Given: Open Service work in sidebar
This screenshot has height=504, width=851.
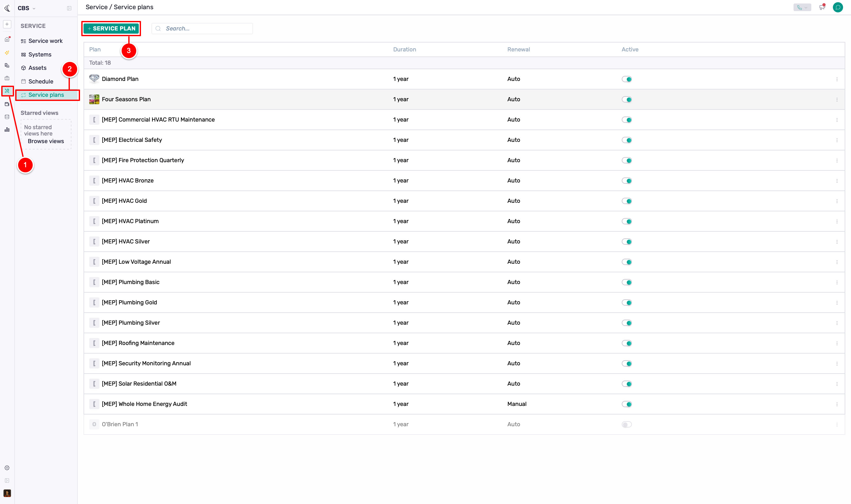Looking at the screenshot, I should pyautogui.click(x=45, y=41).
